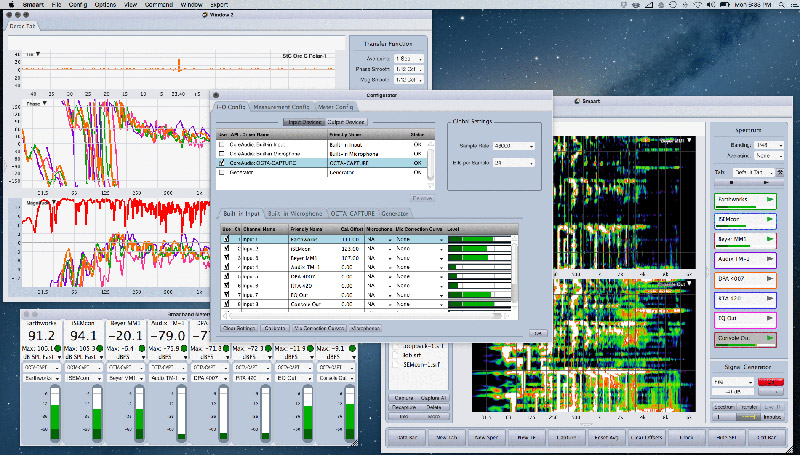The width and height of the screenshot is (800, 455).
Task: Click the Calibrate button
Action: (x=275, y=328)
